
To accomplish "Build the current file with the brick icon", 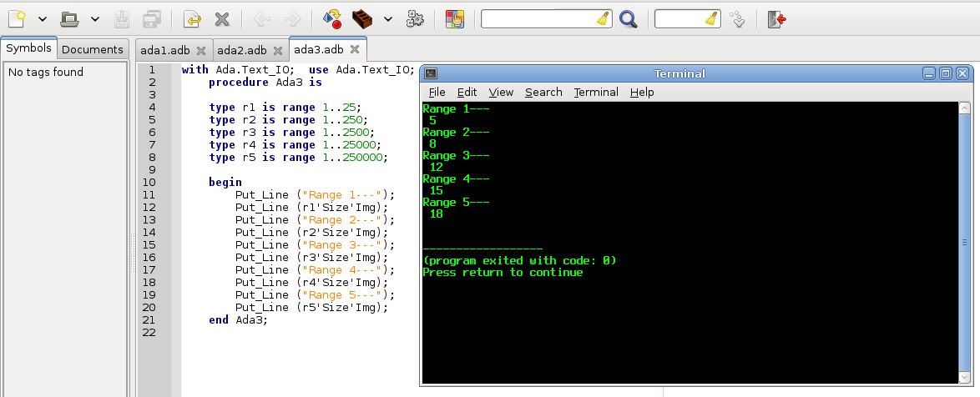I will coord(362,18).
